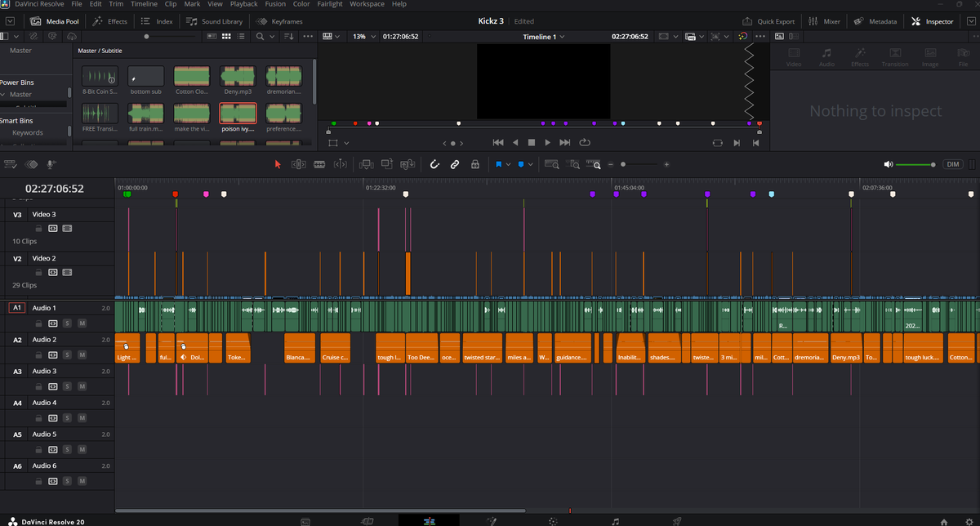Image resolution: width=980 pixels, height=526 pixels.
Task: Open the Fusion menu
Action: click(x=276, y=4)
